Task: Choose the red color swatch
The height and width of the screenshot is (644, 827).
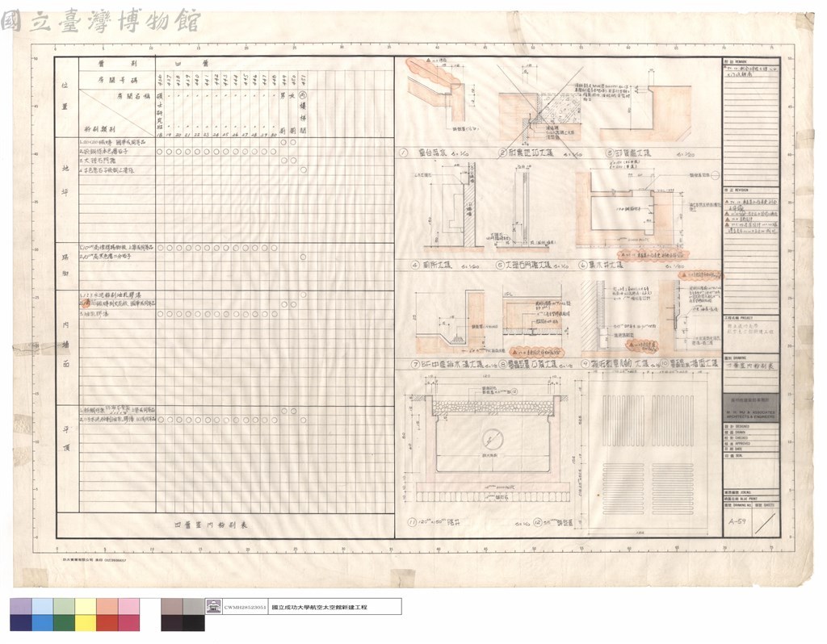Action: tap(107, 623)
